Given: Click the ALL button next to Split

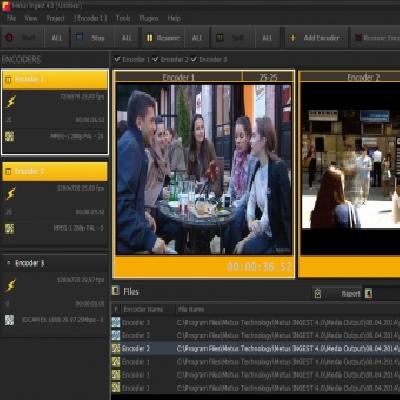Looking at the screenshot, I should [267, 38].
